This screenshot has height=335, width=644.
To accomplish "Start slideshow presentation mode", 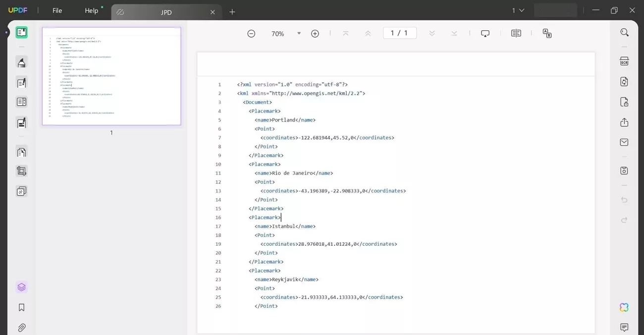I will [485, 33].
